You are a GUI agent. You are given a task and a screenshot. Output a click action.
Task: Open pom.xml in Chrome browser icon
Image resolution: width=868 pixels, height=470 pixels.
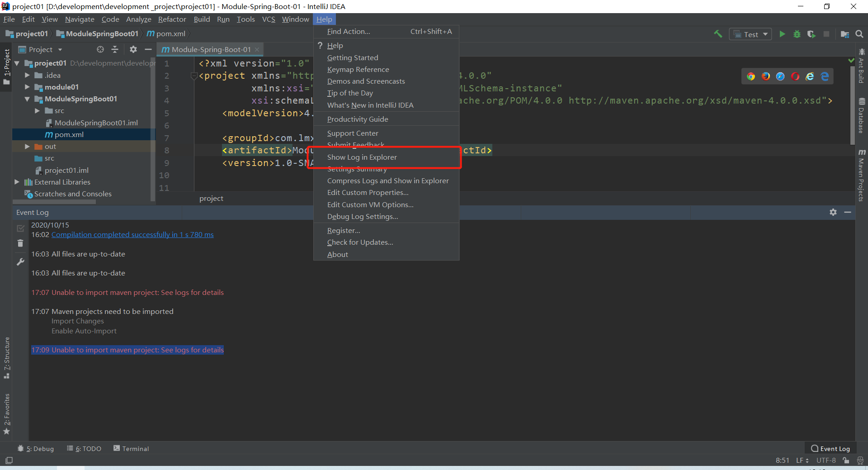751,76
